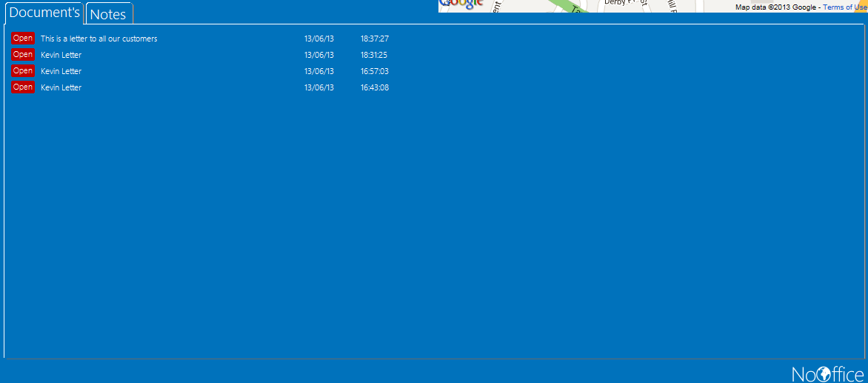
Task: Click the 'Map data ©2013 Google' text
Action: (775, 7)
